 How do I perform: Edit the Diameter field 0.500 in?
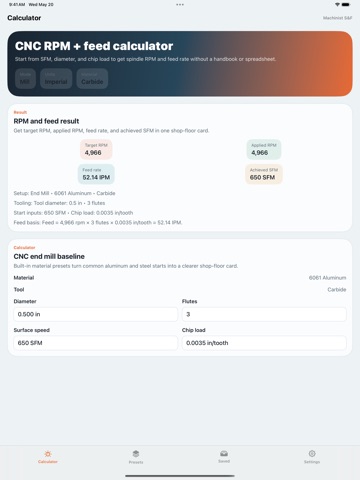(x=96, y=314)
